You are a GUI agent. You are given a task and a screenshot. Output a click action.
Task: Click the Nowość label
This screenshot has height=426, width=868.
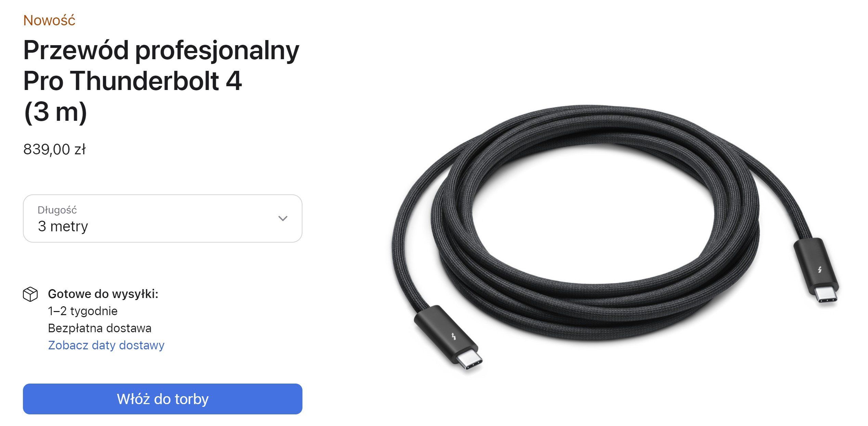tap(49, 20)
